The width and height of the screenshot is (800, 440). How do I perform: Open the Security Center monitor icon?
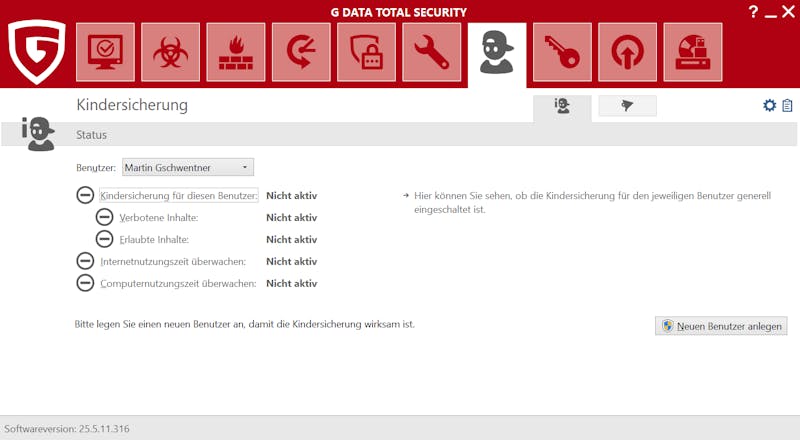point(105,52)
